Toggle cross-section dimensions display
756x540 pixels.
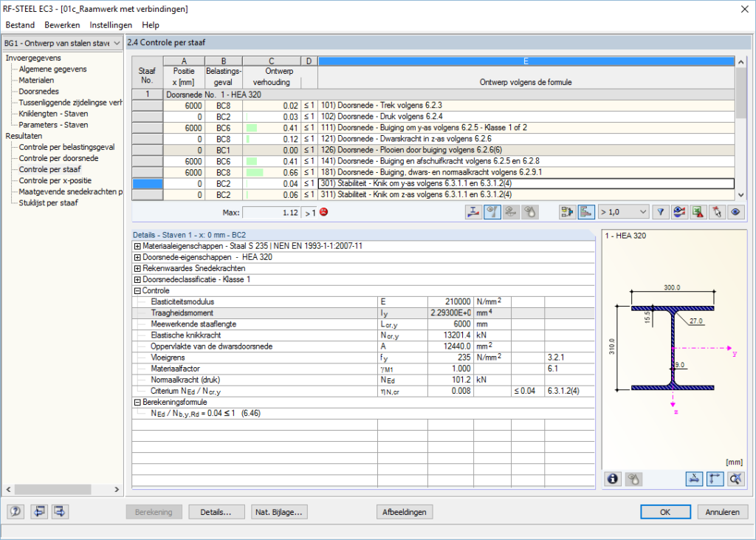[x=694, y=479]
